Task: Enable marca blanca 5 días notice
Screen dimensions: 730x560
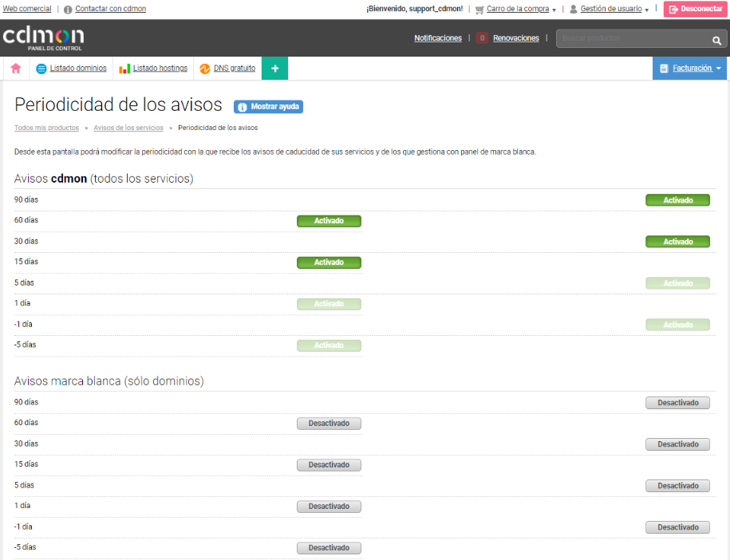Action: 678,486
